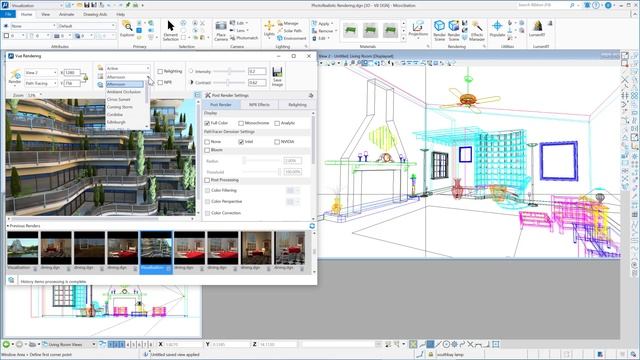This screenshot has height=360, width=640.
Task: Open Lighting Environment settings
Action: click(291, 38)
